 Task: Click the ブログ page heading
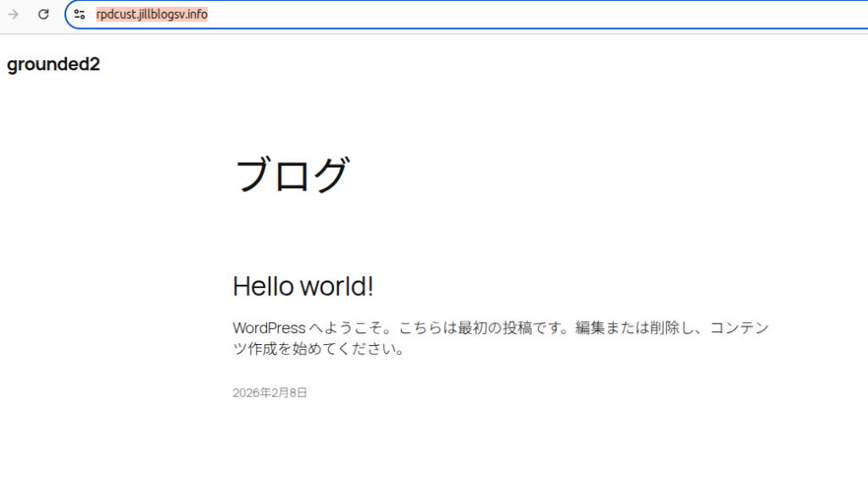291,175
